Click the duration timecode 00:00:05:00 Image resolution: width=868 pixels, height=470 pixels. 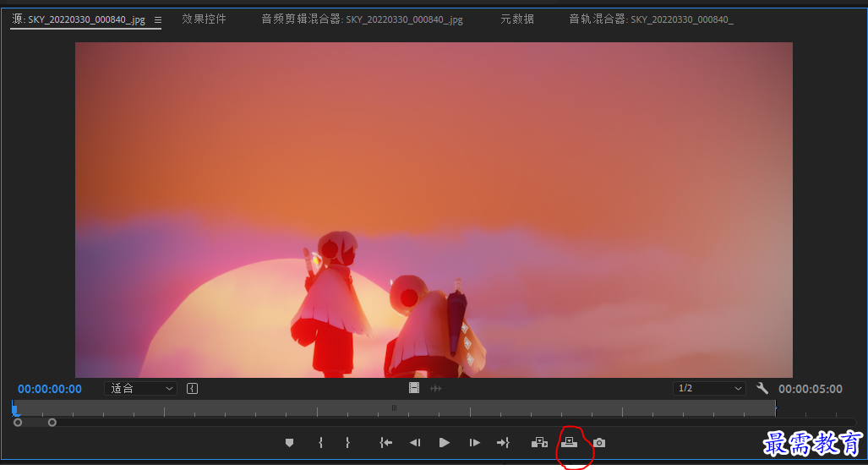click(811, 389)
